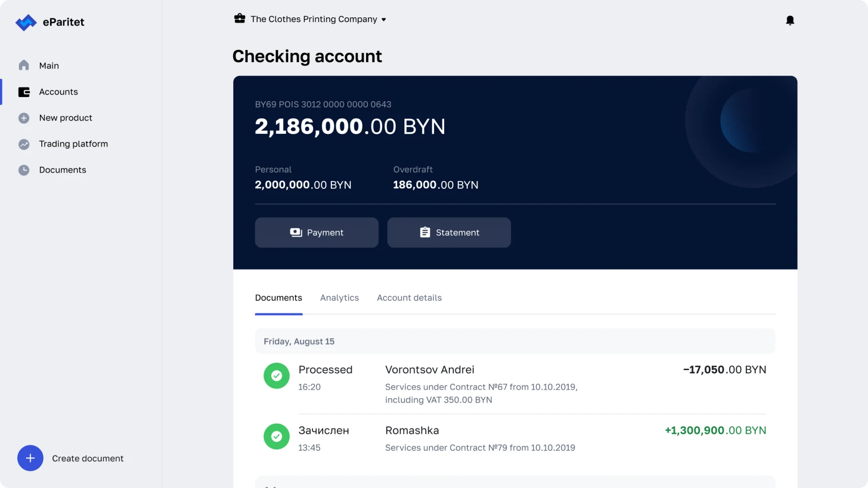Click Personal amount 2,000,000.00 BYN
The image size is (868, 488).
coord(303,185)
